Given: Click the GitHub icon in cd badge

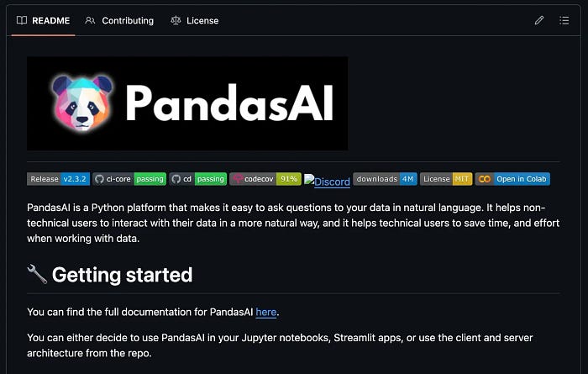Looking at the screenshot, I should click(176, 179).
